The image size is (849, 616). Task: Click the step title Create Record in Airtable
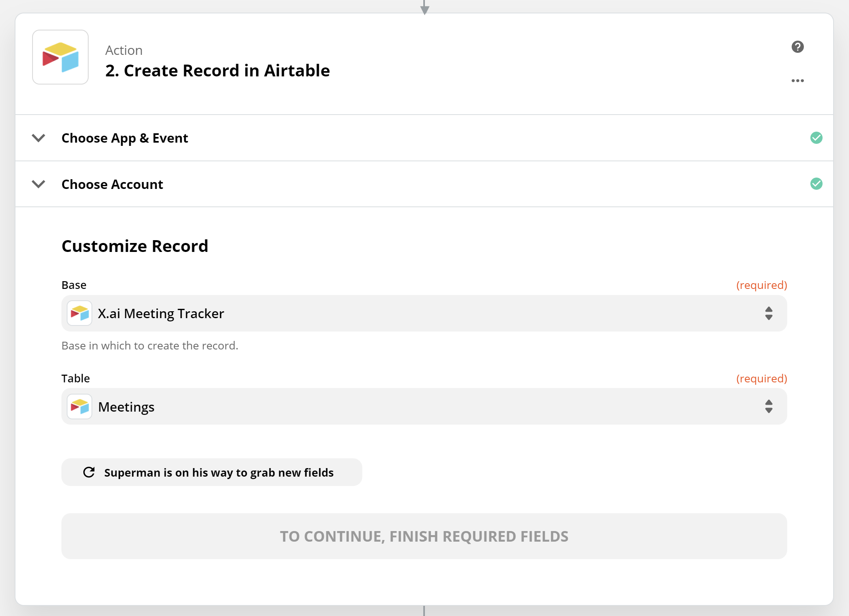pyautogui.click(x=218, y=70)
